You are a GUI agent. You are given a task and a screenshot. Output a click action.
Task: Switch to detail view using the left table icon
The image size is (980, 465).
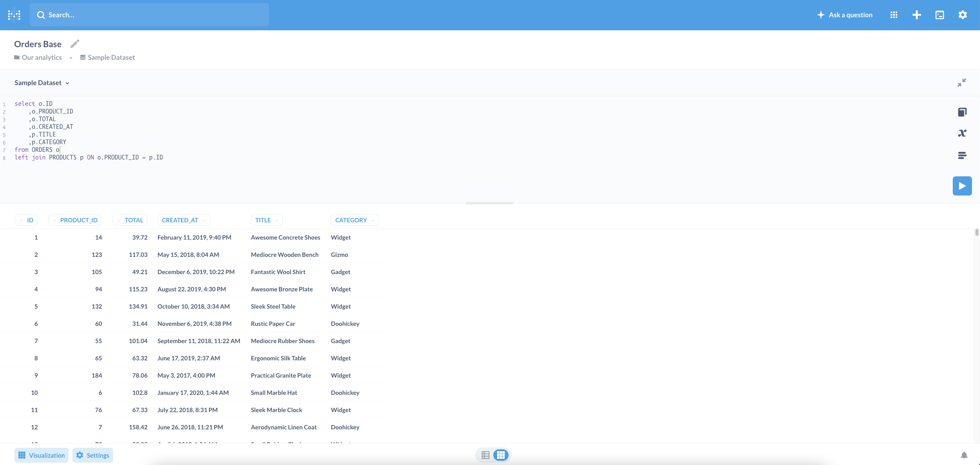click(x=485, y=455)
